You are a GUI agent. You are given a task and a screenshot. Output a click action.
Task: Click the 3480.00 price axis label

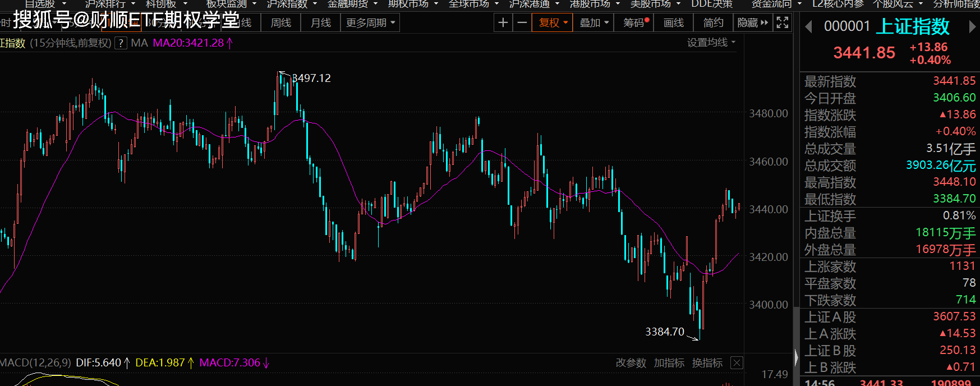coord(769,113)
